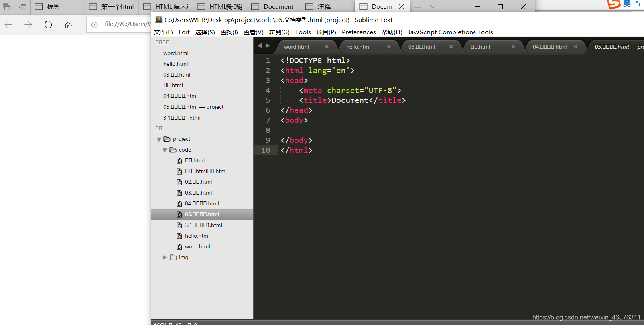Click file icon beside 3.1 html in tree
Screen dimensions: 644x325
[179, 225]
